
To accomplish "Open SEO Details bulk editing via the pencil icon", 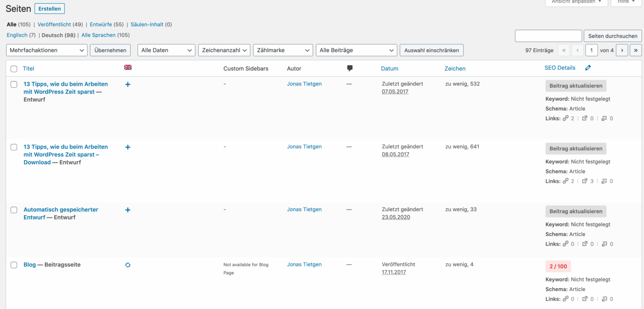I will [x=588, y=68].
